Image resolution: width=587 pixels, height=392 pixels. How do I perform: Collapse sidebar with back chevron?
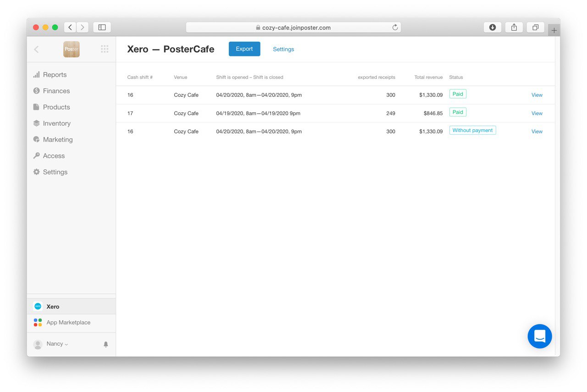(36, 49)
